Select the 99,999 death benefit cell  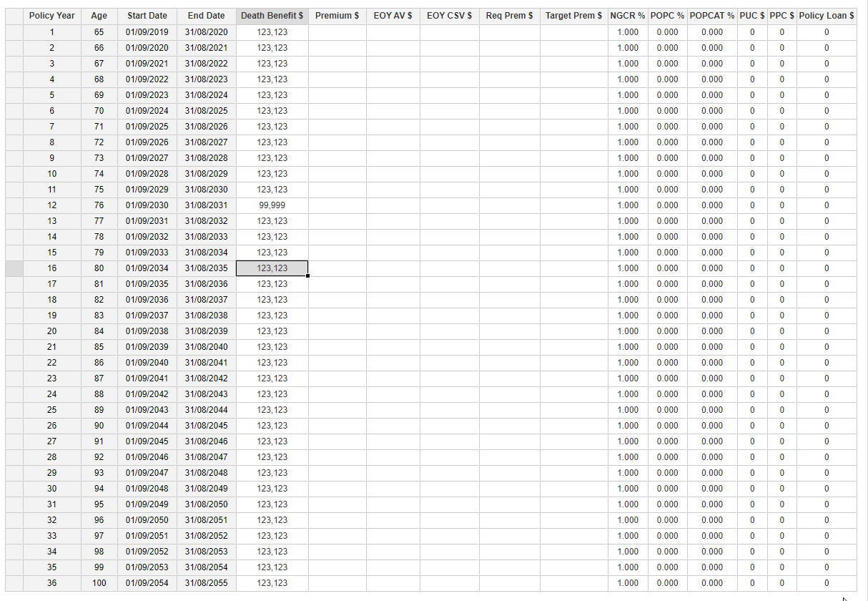tap(272, 205)
